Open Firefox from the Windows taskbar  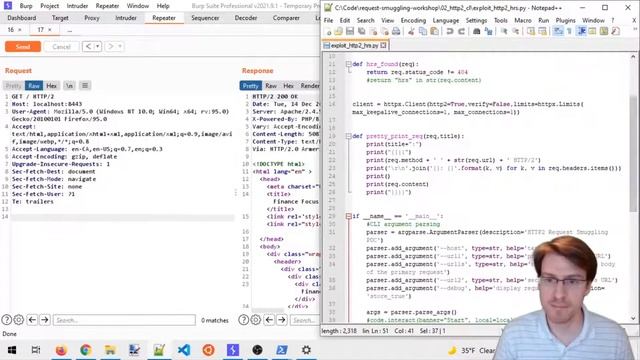[x=61, y=350]
